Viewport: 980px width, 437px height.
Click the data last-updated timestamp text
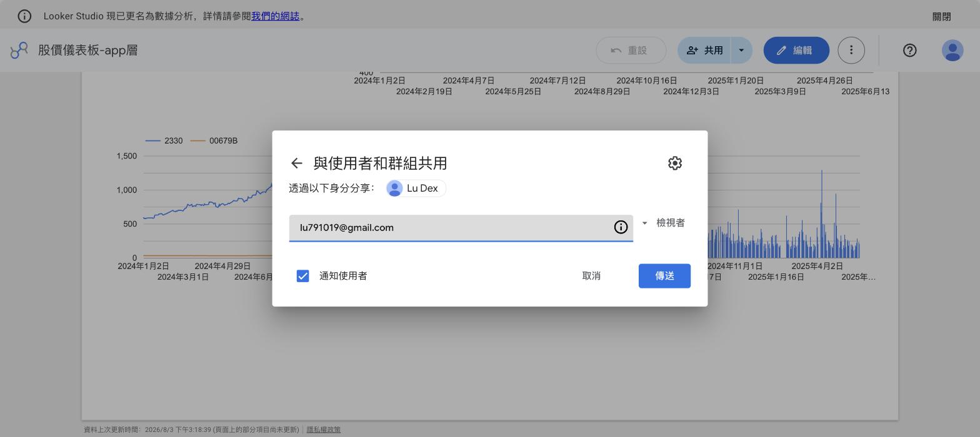[191, 430]
